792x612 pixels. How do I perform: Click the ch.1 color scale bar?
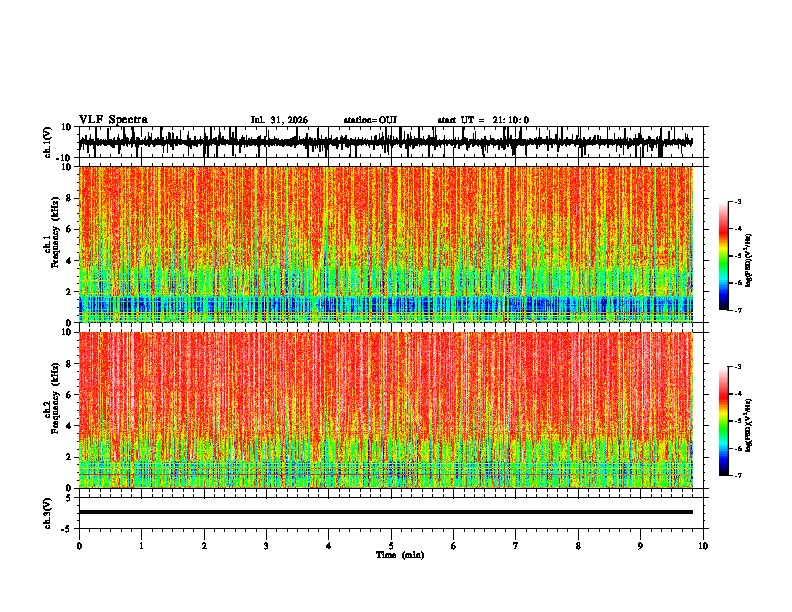click(724, 256)
